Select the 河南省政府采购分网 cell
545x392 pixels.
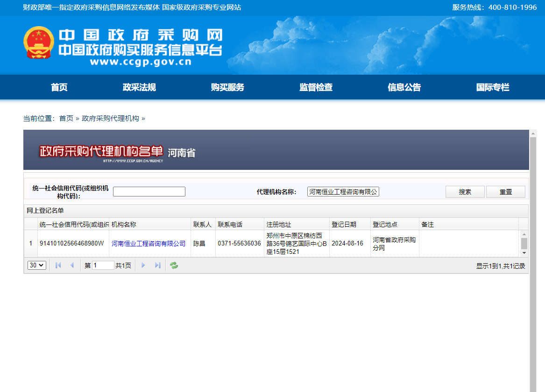click(x=394, y=244)
